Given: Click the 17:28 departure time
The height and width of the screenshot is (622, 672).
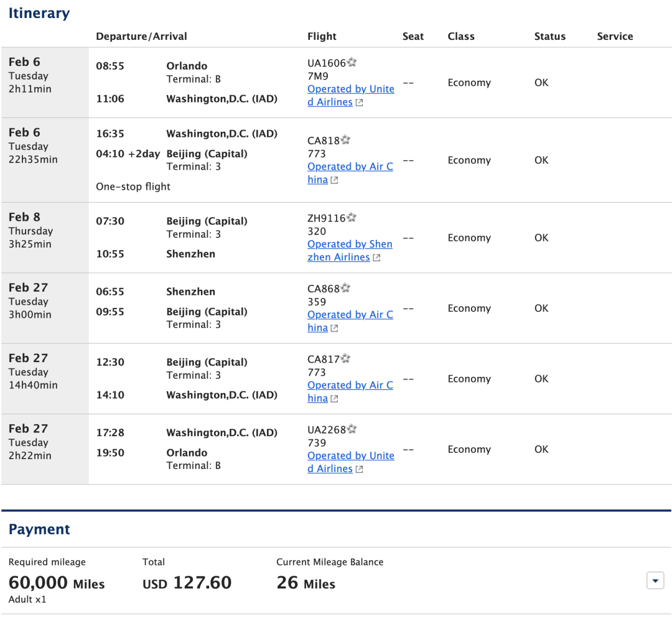Looking at the screenshot, I should pos(110,433).
